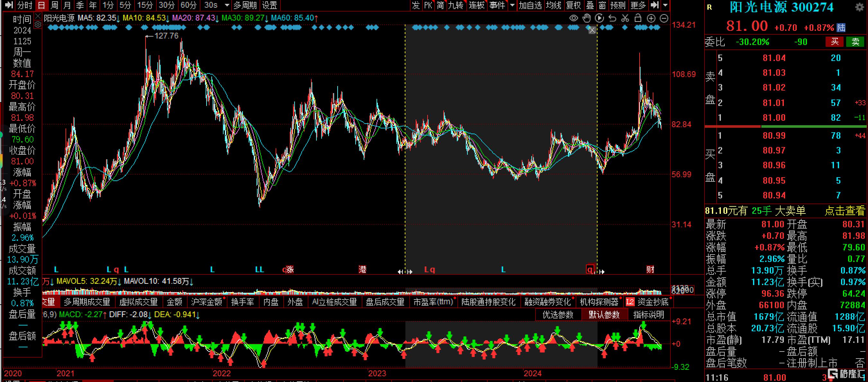Open the dropdown arrow next to 30s
The height and width of the screenshot is (382, 868).
(x=227, y=5)
